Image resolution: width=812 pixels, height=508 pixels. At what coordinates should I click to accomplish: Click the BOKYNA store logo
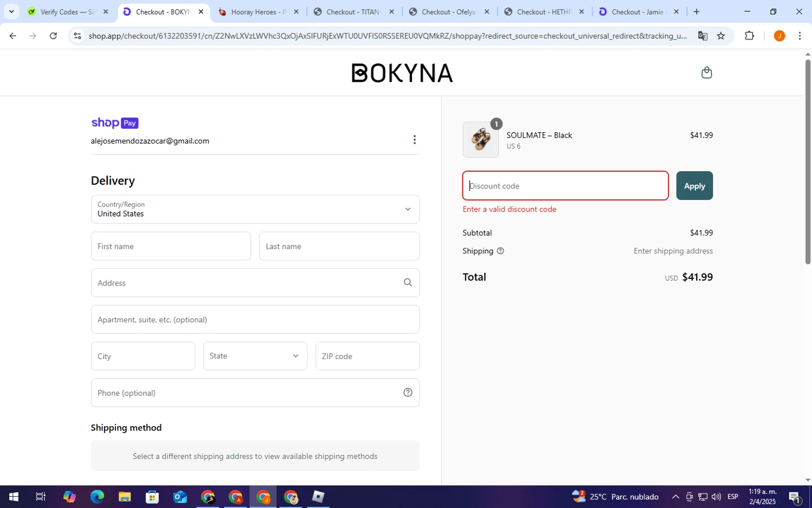[x=402, y=73]
